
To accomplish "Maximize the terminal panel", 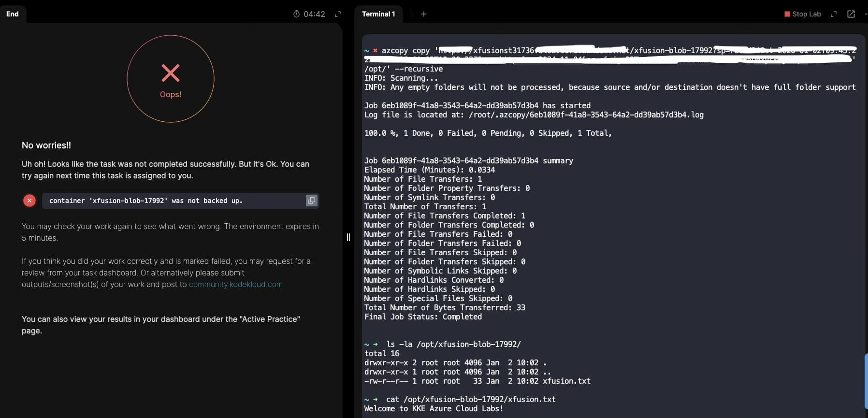I will click(833, 14).
